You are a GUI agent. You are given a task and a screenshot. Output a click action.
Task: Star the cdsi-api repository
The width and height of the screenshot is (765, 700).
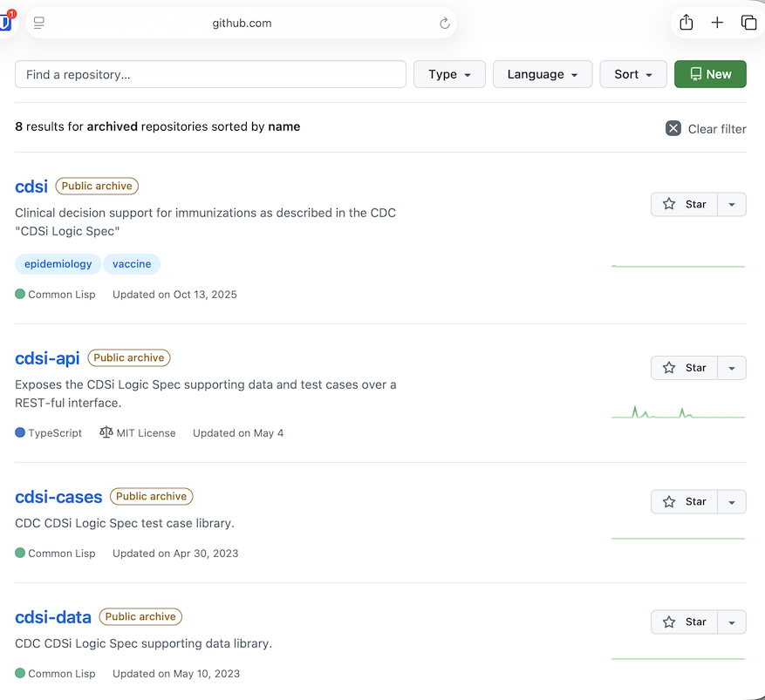[x=684, y=368]
